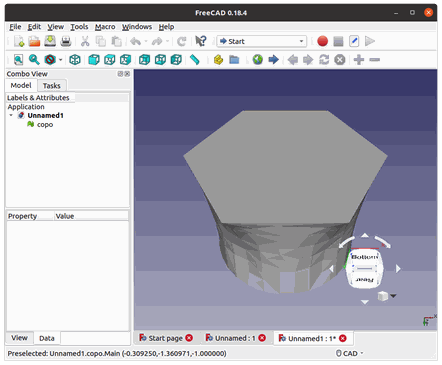Start macro recording red button

(322, 41)
